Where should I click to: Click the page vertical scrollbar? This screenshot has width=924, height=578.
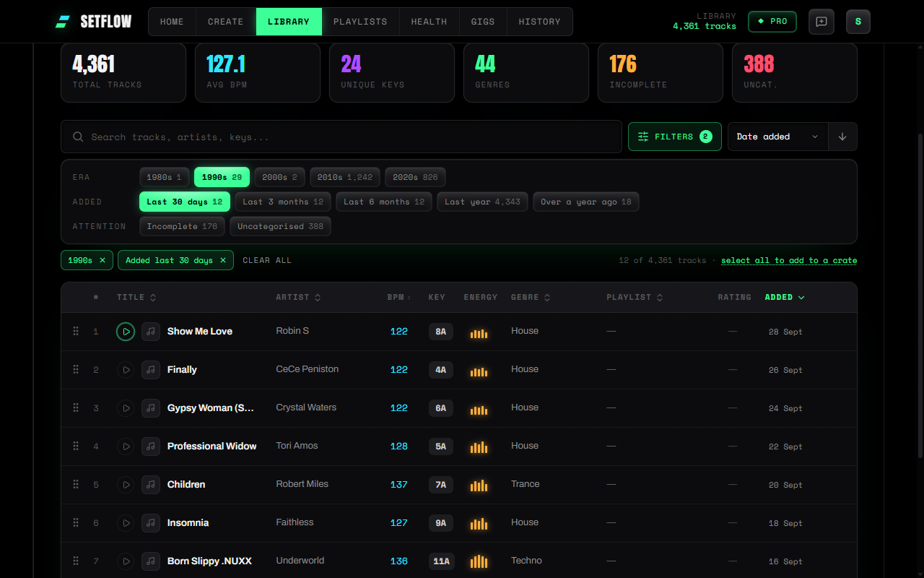tap(920, 295)
